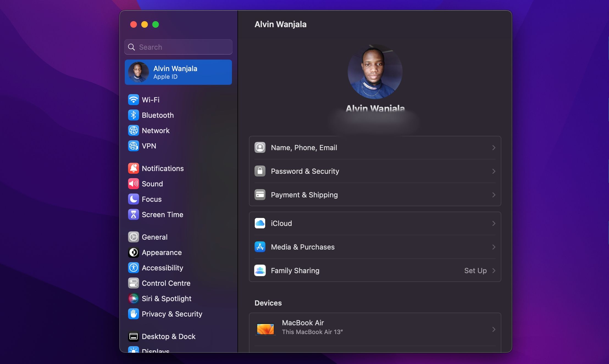Select the Bluetooth icon in the sidebar
The image size is (609, 364).
(134, 115)
